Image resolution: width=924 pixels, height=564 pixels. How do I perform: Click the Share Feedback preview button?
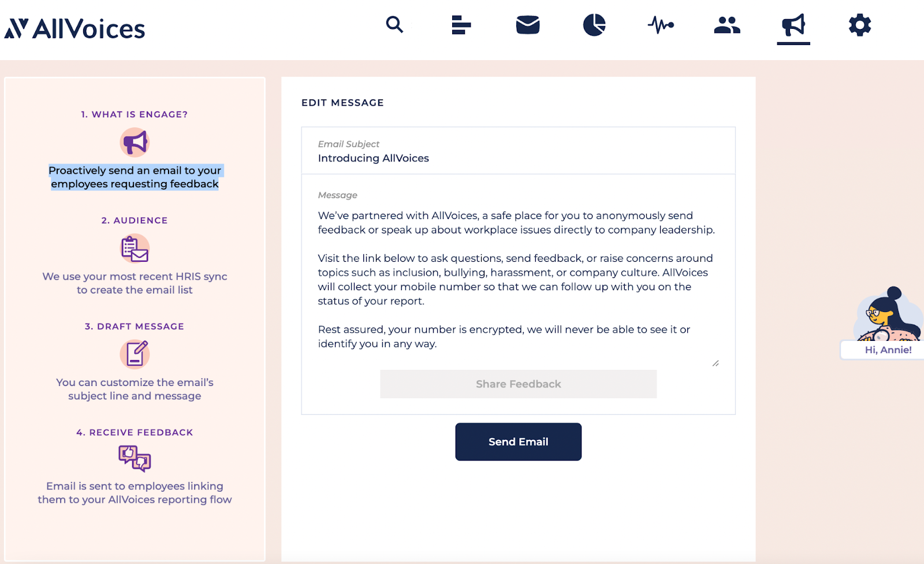(518, 384)
